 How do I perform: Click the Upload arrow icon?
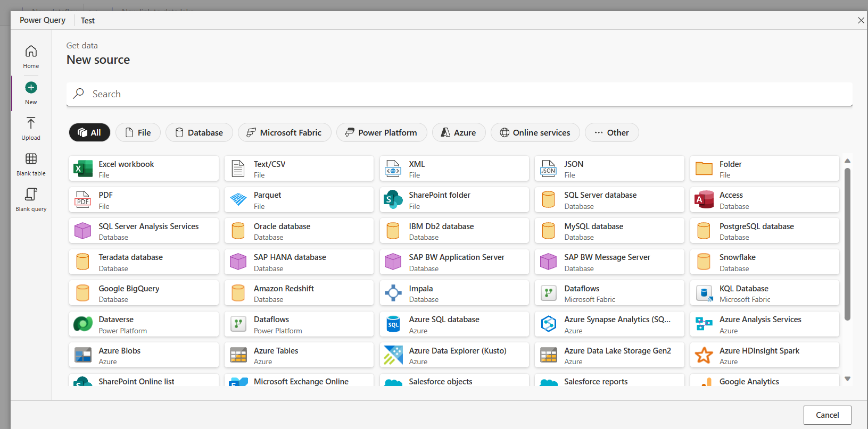pos(31,123)
